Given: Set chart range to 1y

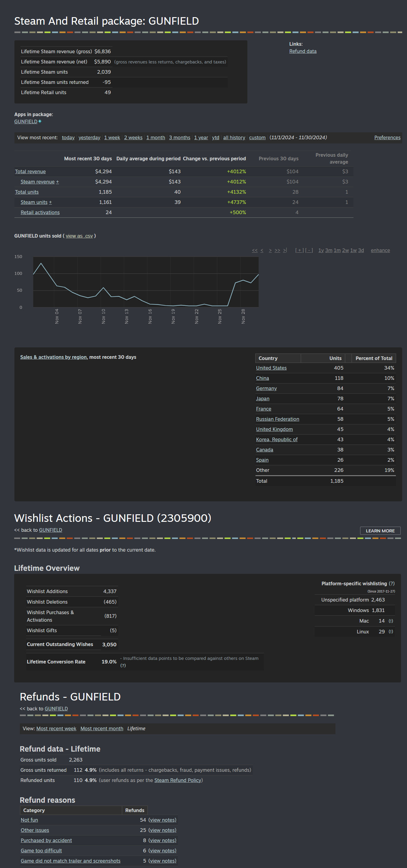Looking at the screenshot, I should coord(321,250).
